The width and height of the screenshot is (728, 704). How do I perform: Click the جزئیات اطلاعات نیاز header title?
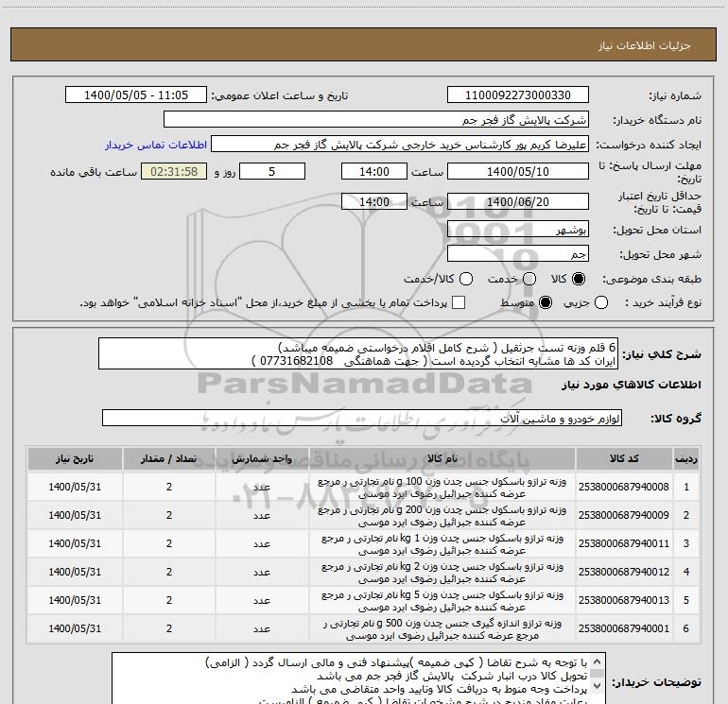point(644,45)
